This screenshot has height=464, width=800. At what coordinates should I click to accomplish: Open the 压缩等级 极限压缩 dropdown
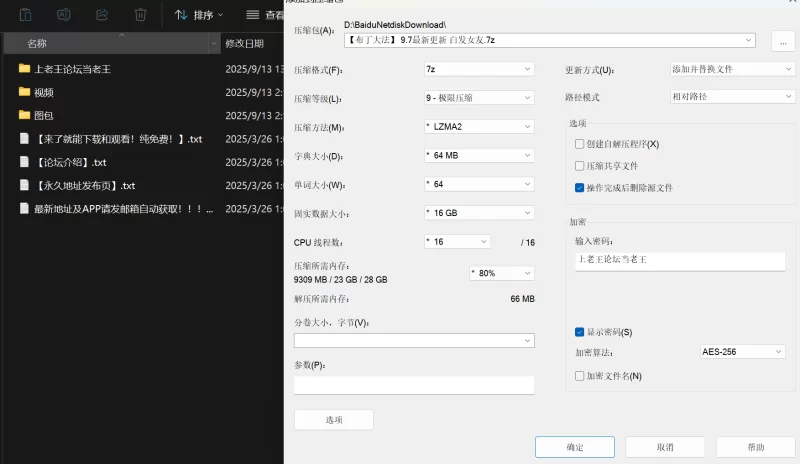[479, 97]
